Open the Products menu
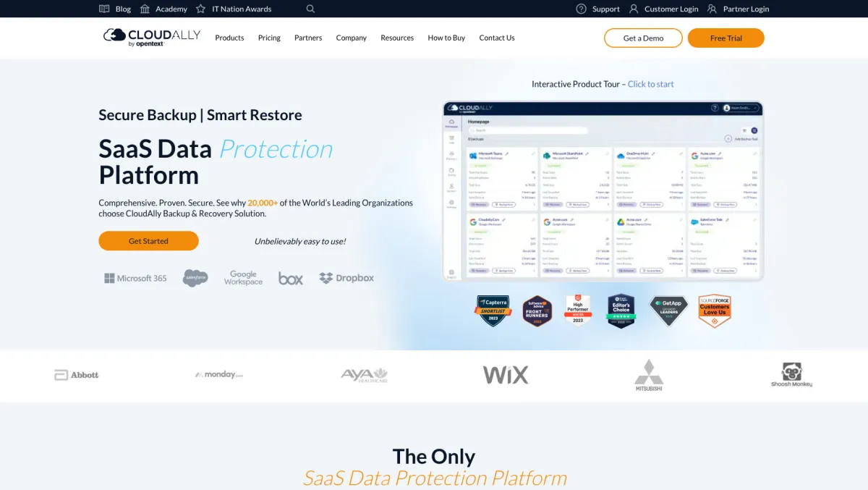 pyautogui.click(x=229, y=38)
